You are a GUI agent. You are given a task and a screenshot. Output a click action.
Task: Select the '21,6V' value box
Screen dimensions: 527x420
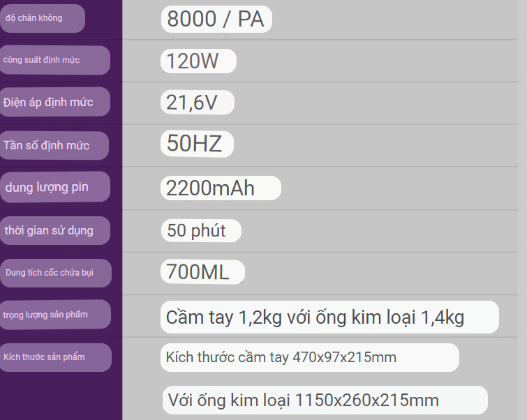coord(198,102)
